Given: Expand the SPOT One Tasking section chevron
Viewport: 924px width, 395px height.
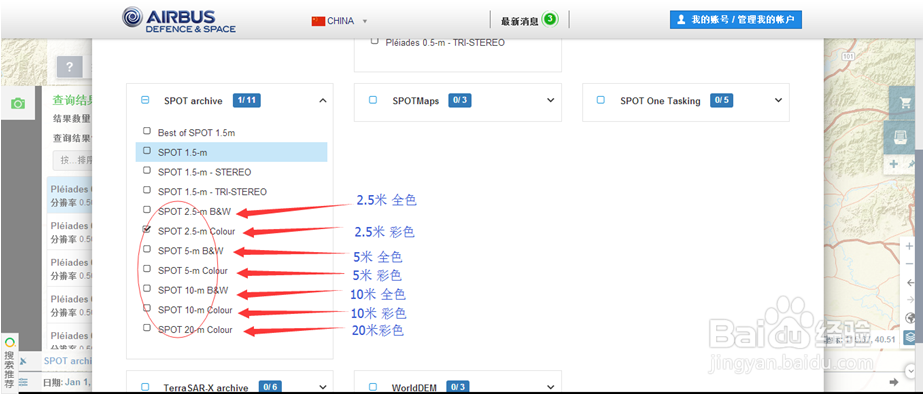Looking at the screenshot, I should pos(778,100).
